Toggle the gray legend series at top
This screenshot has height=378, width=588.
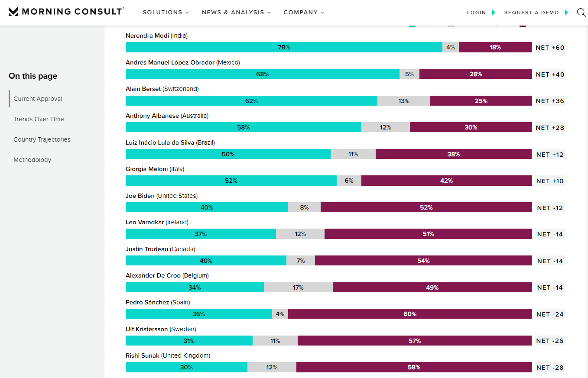click(452, 25)
